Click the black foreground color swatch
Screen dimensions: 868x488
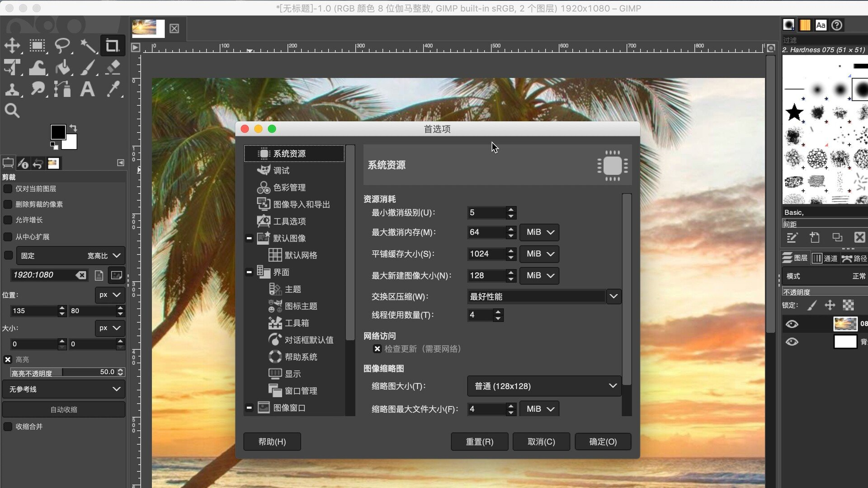(57, 132)
